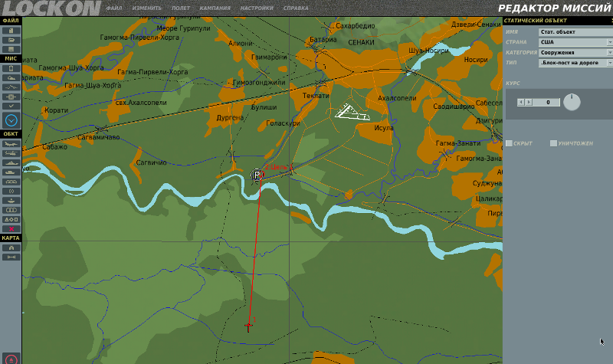Click the свх.Ахалсопели label
Image resolution: width=613 pixels, height=364 pixels.
141,103
